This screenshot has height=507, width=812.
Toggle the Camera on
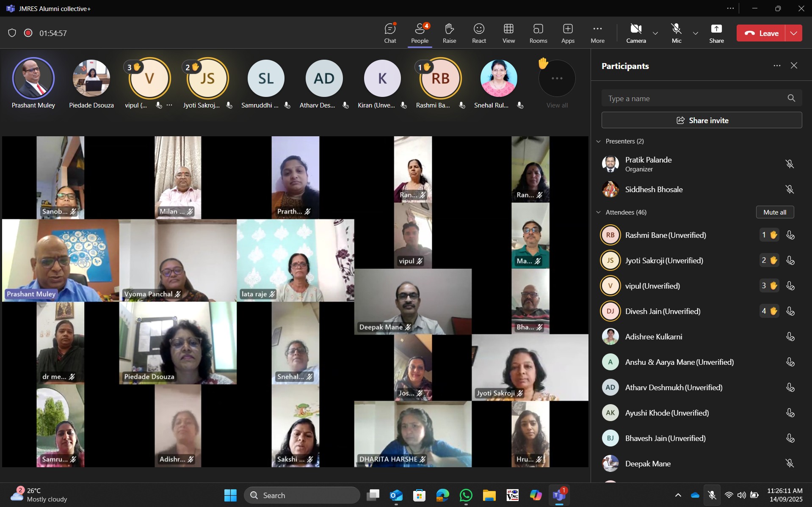(636, 33)
